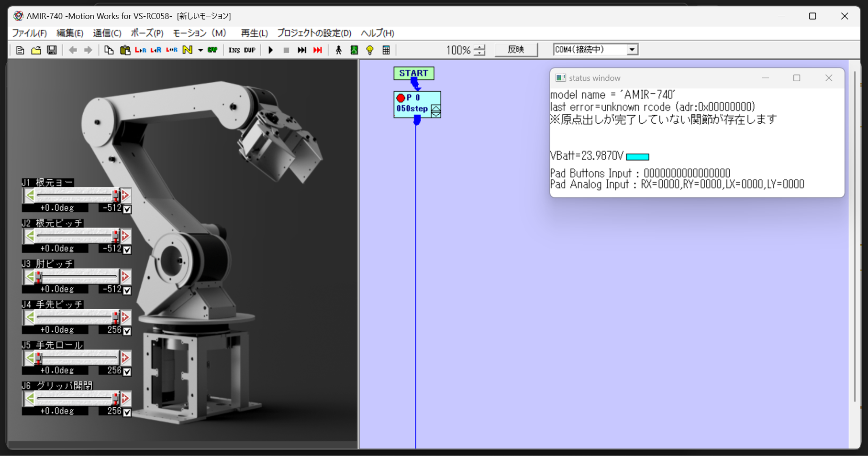Click the DUP duplicate step icon

tap(250, 50)
